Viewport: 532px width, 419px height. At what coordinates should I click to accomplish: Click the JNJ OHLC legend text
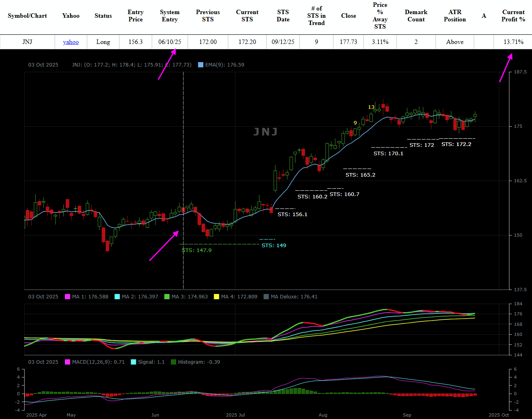[x=132, y=65]
